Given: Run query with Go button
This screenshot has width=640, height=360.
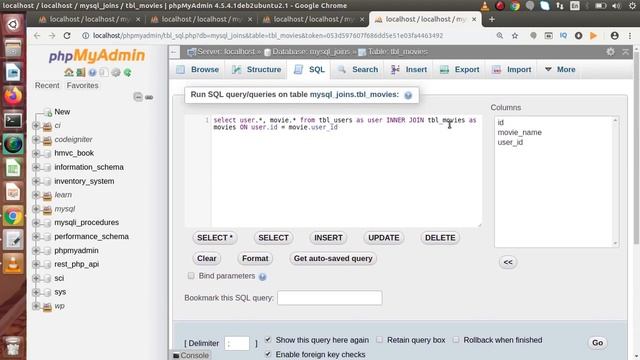Looking at the screenshot, I should pyautogui.click(x=597, y=343).
